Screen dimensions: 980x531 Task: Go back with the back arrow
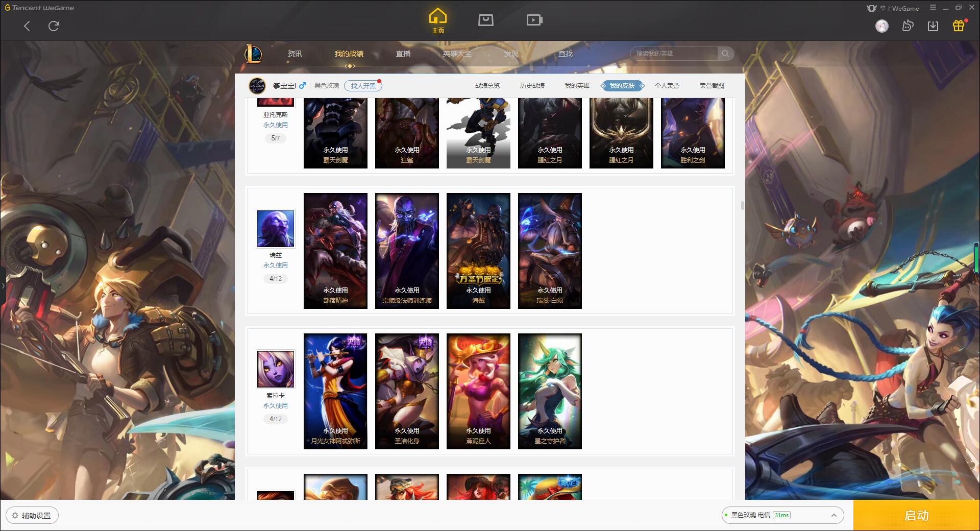27,26
